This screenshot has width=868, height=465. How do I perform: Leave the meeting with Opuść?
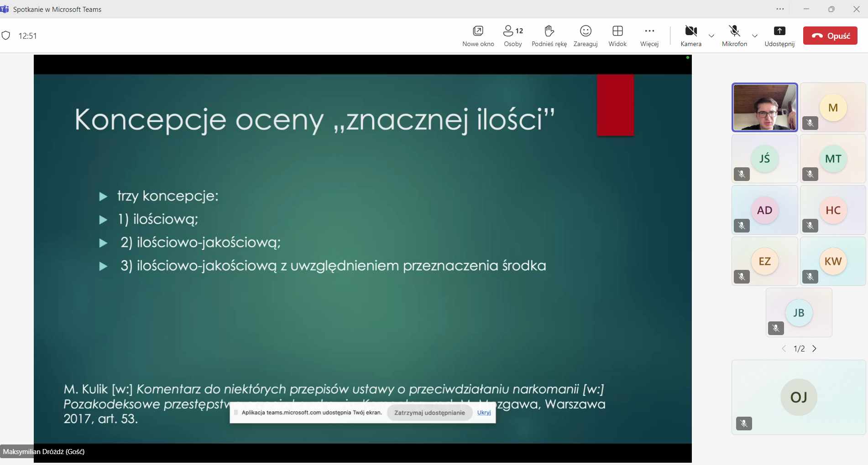[830, 36]
